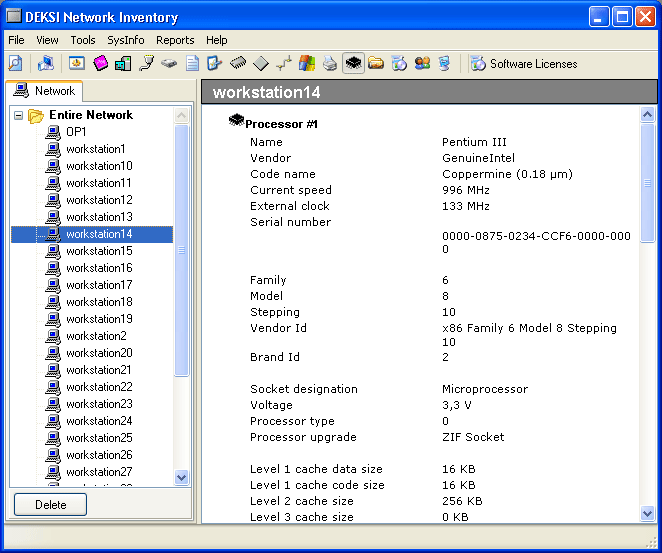The height and width of the screenshot is (553, 662).
Task: Open the Help menu
Action: point(217,40)
